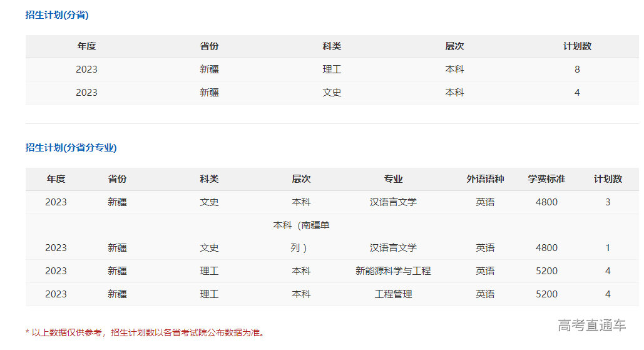Click 英语 in the 新能源科学与工程 row
The height and width of the screenshot is (350, 644).
pos(485,271)
